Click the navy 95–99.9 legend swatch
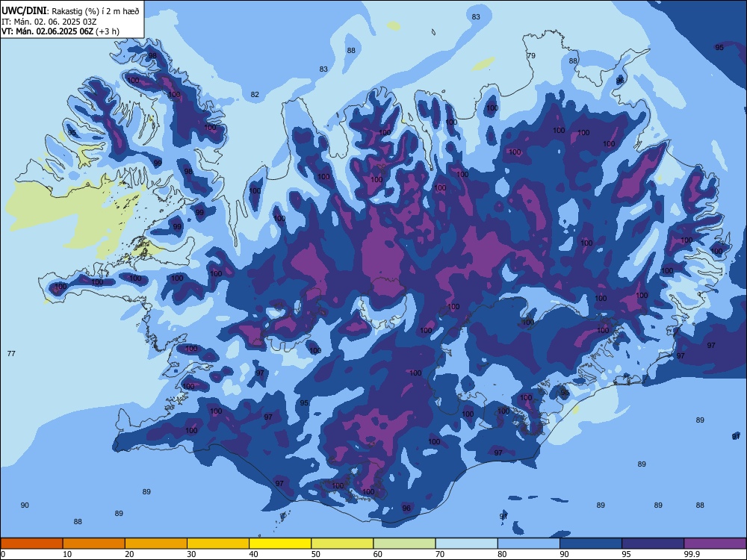The image size is (747, 560). tap(653, 544)
